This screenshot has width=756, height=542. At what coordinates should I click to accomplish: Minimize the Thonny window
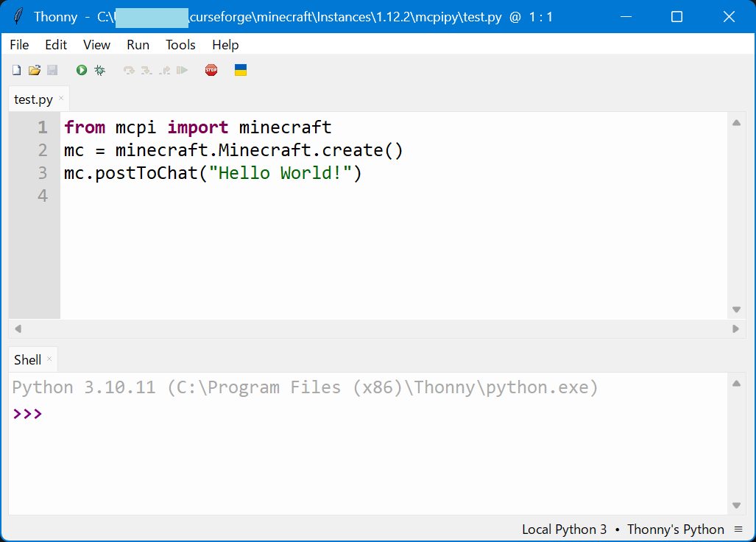tap(626, 17)
